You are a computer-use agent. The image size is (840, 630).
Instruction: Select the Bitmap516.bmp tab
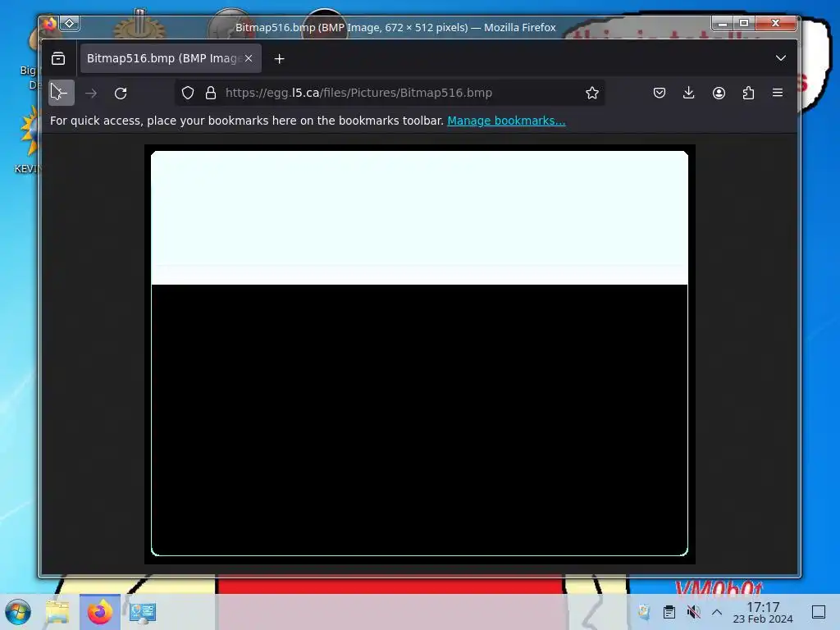[171, 58]
